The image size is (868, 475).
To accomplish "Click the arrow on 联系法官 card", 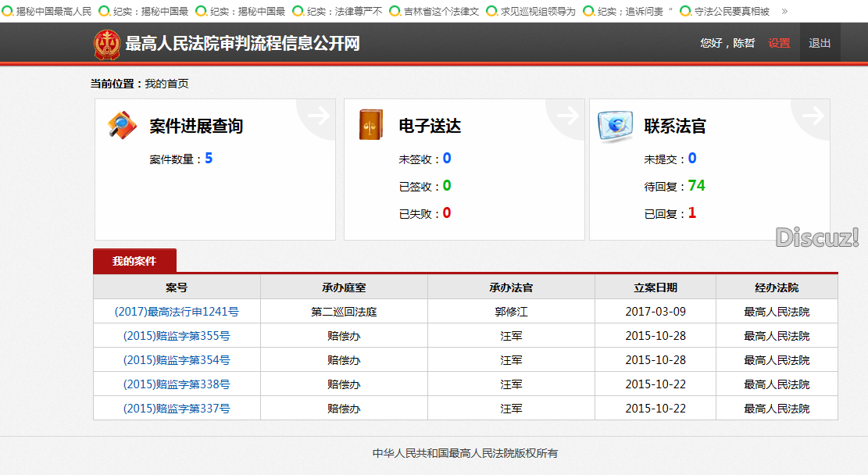I will (x=813, y=116).
